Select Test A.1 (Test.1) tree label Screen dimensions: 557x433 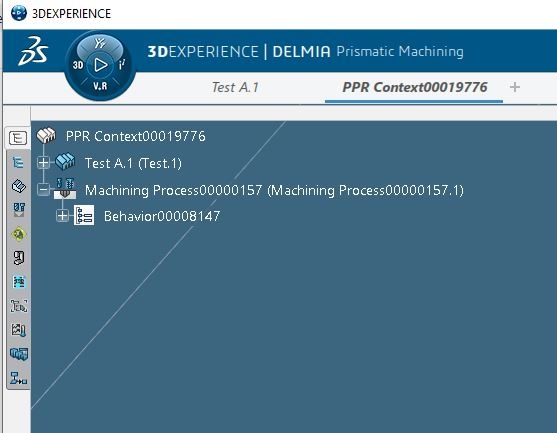[x=133, y=163]
